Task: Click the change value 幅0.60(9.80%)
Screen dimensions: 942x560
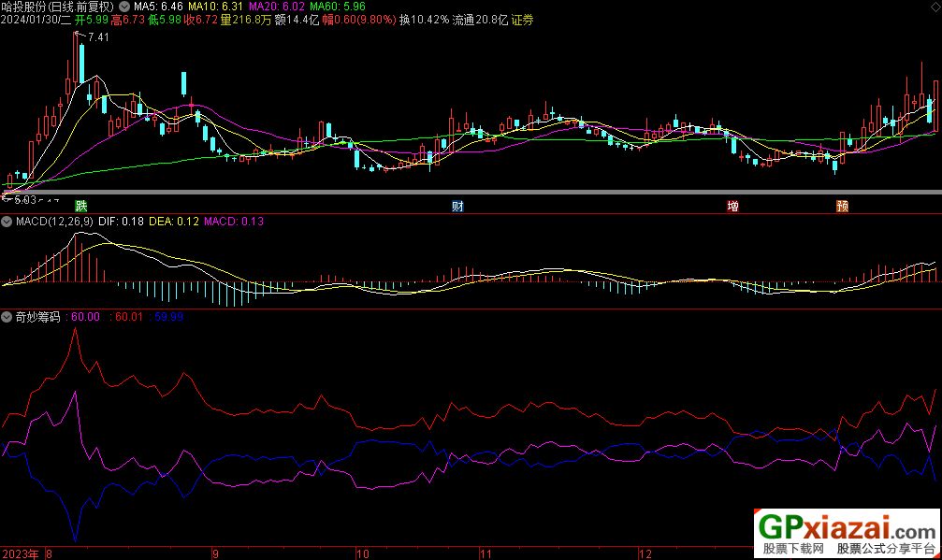Action: coord(359,20)
